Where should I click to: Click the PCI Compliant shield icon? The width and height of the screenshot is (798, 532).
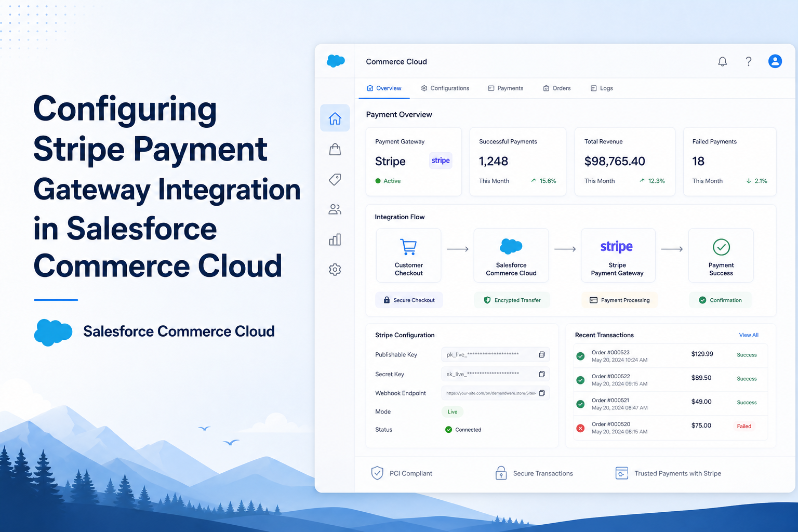pyautogui.click(x=377, y=473)
